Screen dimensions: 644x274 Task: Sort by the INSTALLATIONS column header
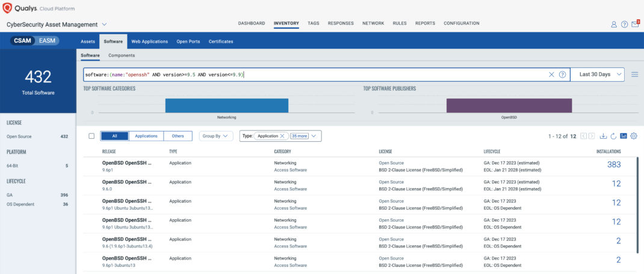[x=608, y=151]
